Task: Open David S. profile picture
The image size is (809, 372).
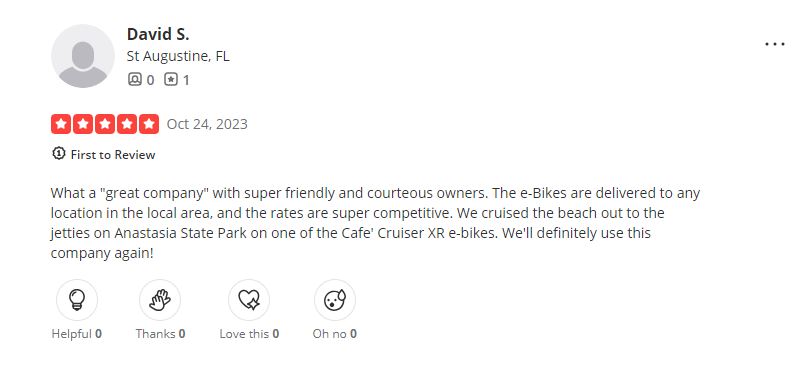Action: [83, 56]
